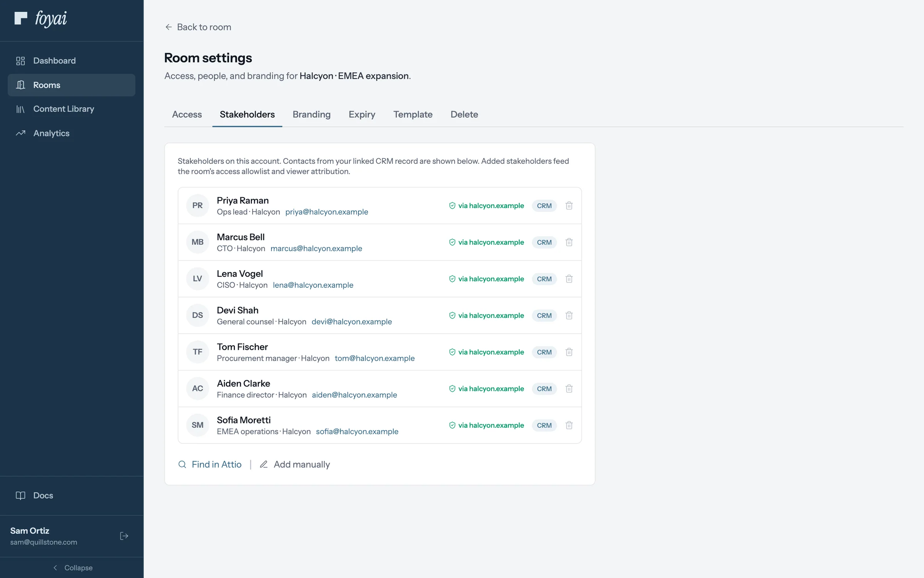Click aiden@halcyon.example email

coord(354,395)
